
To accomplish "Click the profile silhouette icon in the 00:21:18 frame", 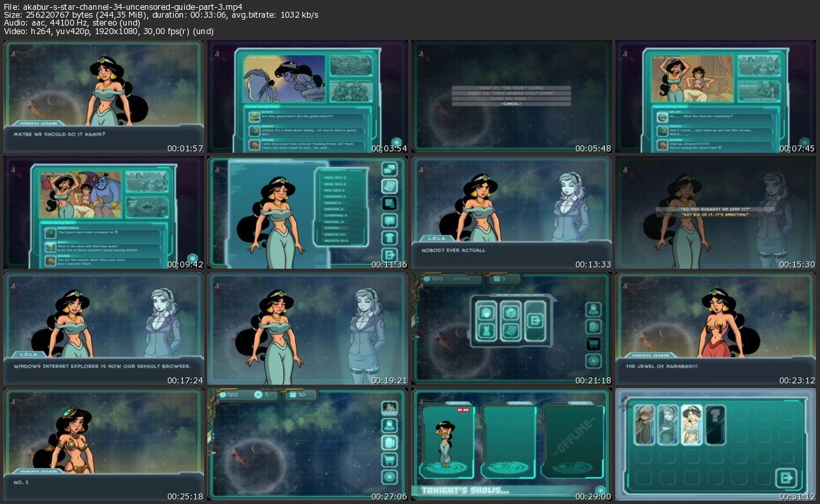I will click(593, 309).
